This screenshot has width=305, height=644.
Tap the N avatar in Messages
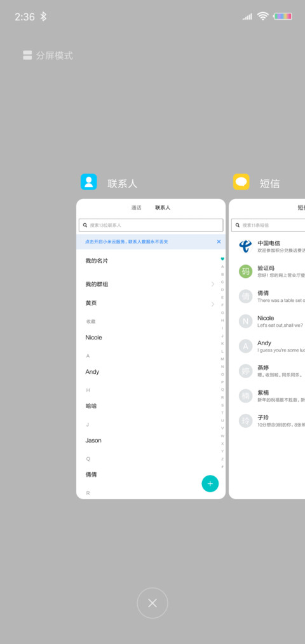(245, 321)
